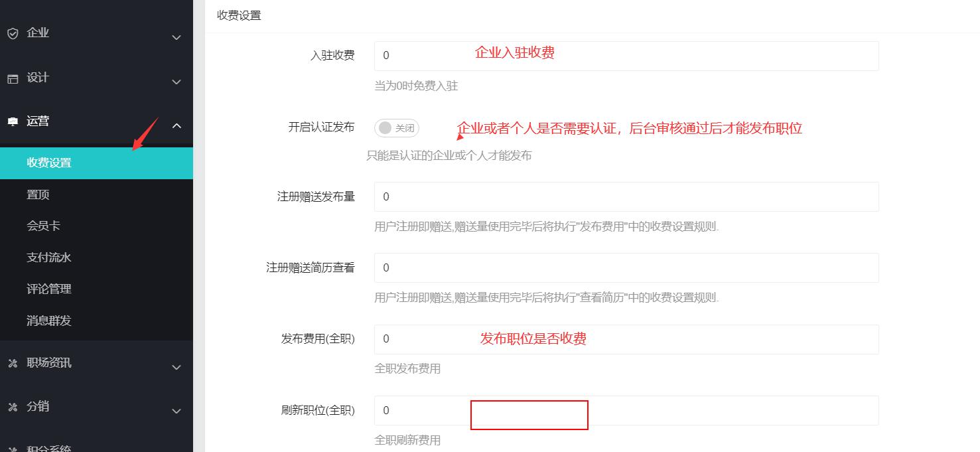980x452 pixels.
Task: Click the icon beside 分销 menu
Action: coord(13,407)
